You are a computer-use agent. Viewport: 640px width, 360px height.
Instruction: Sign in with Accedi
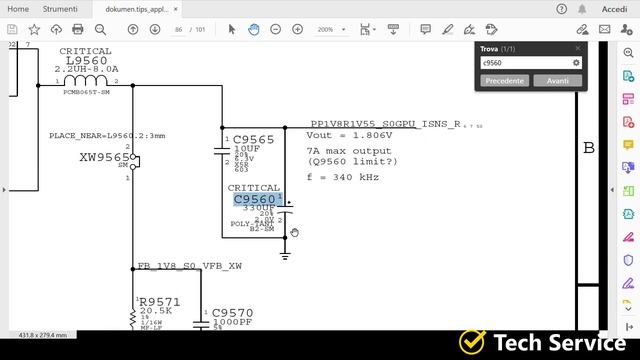coord(614,9)
